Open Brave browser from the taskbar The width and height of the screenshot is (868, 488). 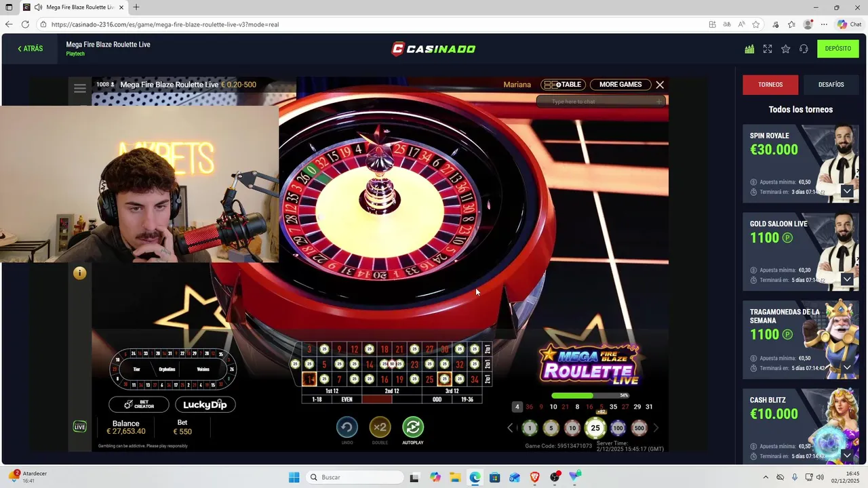point(535,477)
